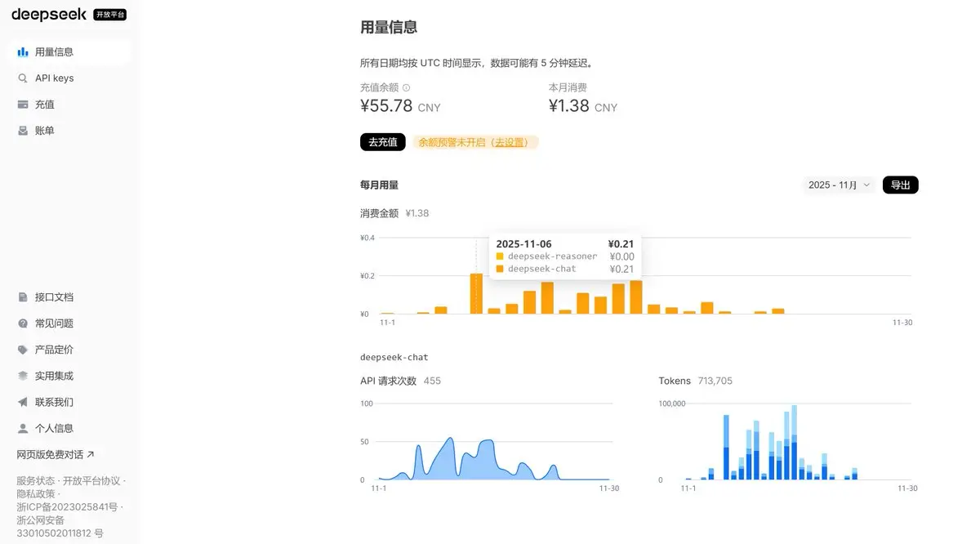Screen dimensions: 980x544
Task: Click the inbox icon beside 账单
Action: click(23, 130)
